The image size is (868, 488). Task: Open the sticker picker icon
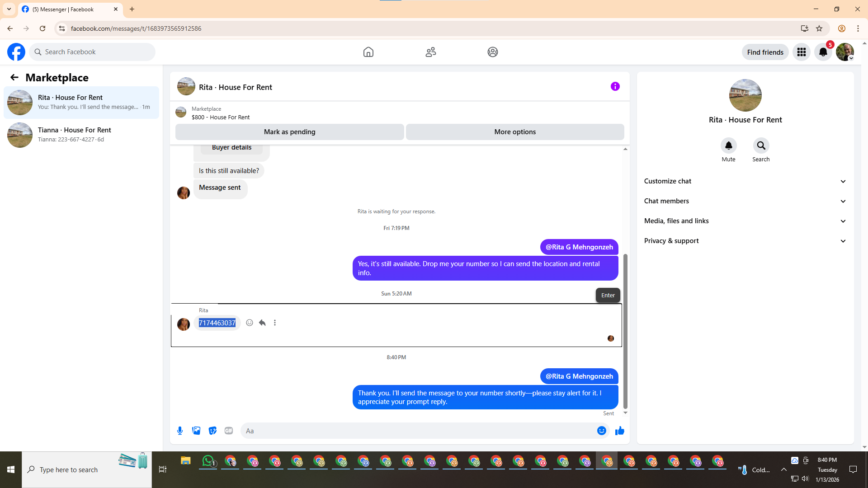pyautogui.click(x=212, y=431)
